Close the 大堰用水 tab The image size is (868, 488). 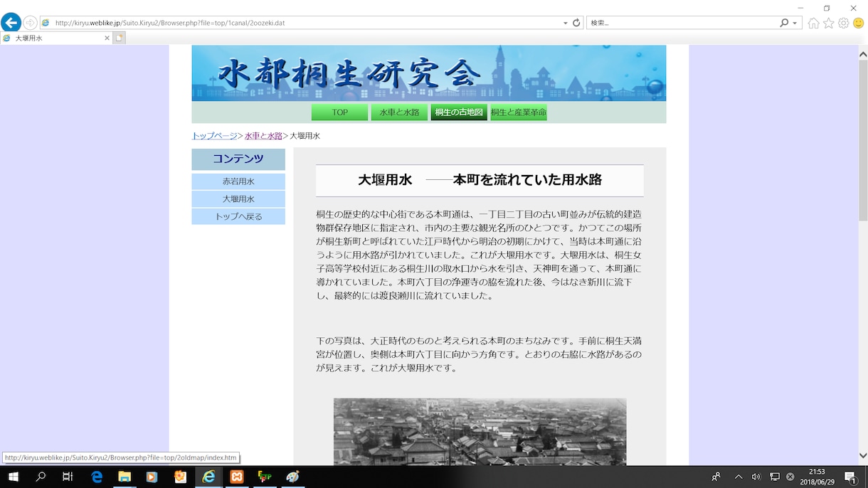107,38
